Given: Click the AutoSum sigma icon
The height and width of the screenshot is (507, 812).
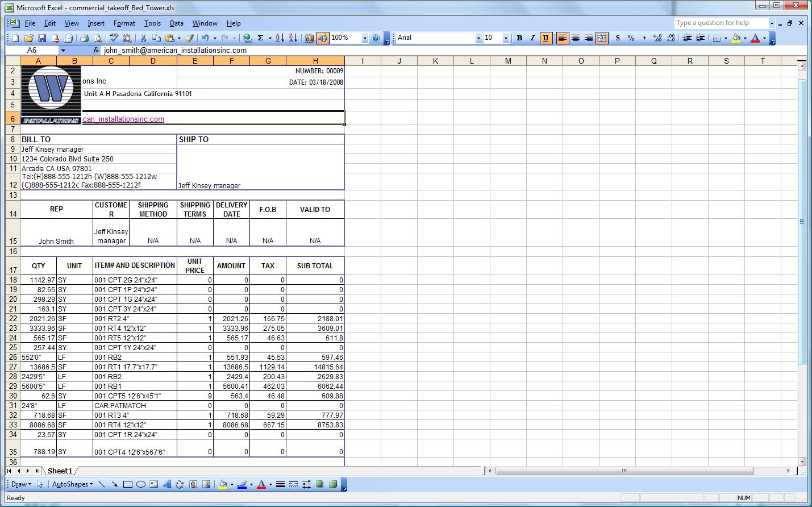Looking at the screenshot, I should pos(261,38).
